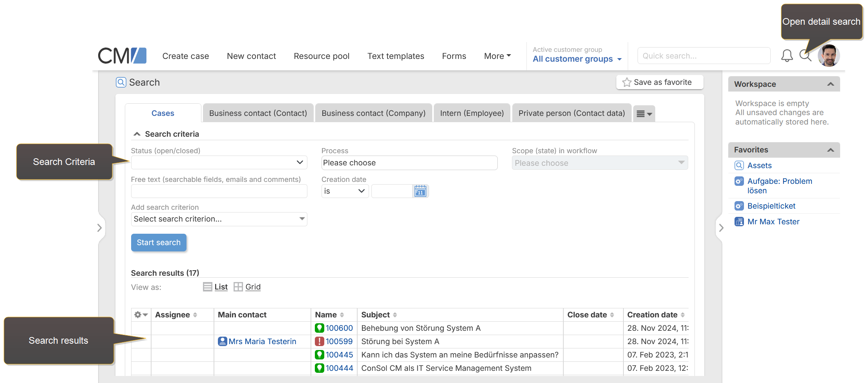Screen dimensions: 868x383
Task: Switch results view to Grid
Action: tap(253, 287)
